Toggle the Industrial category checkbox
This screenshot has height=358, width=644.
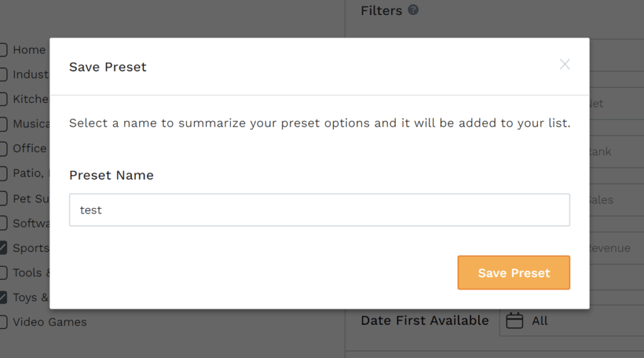pyautogui.click(x=3, y=75)
